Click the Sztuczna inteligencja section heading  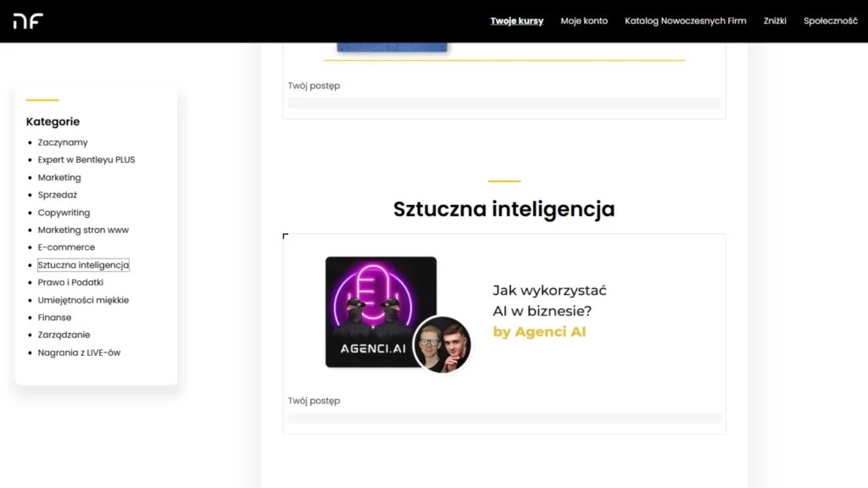[x=504, y=209]
